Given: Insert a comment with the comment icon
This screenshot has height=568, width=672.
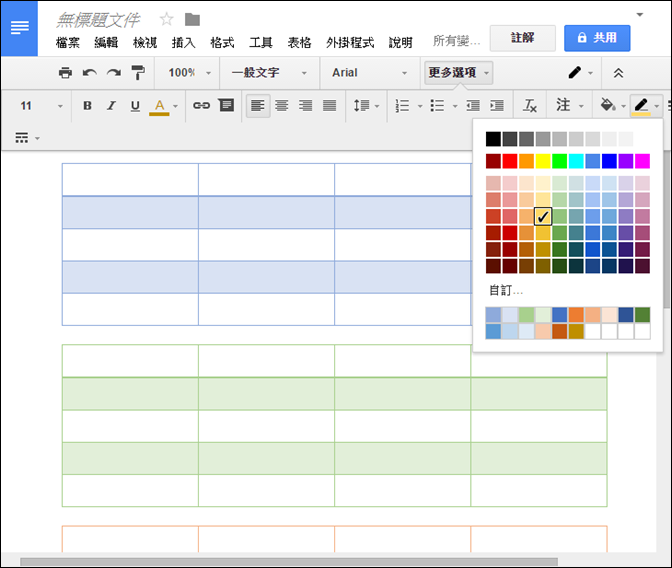Looking at the screenshot, I should [226, 105].
